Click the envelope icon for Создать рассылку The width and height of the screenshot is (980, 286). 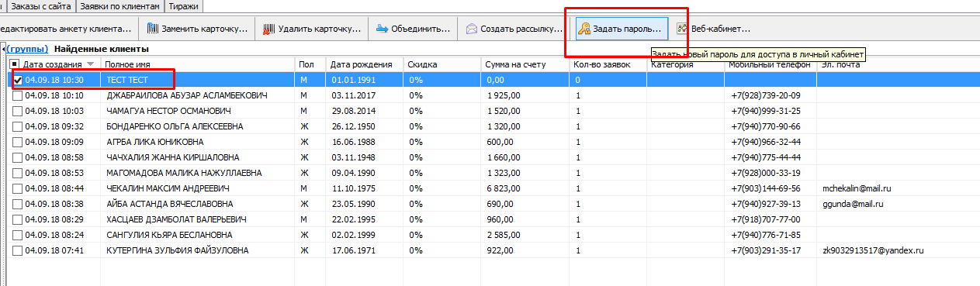(x=471, y=29)
